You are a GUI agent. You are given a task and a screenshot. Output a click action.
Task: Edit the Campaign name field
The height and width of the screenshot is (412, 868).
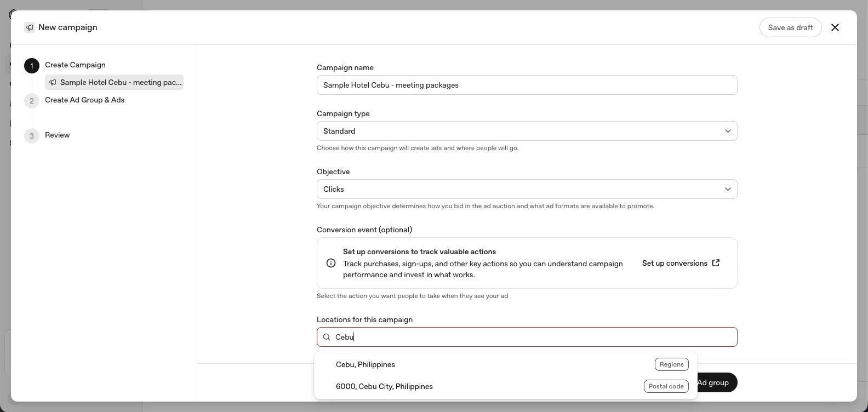point(527,85)
